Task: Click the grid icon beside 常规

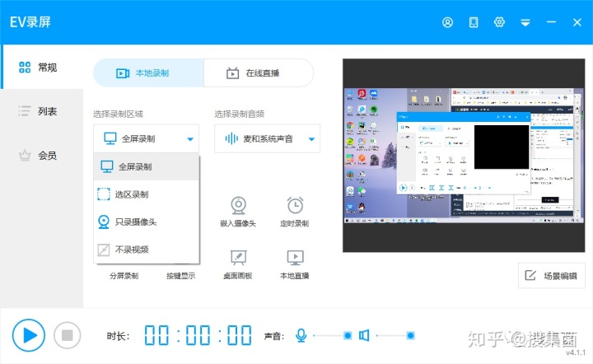Action: [x=25, y=68]
